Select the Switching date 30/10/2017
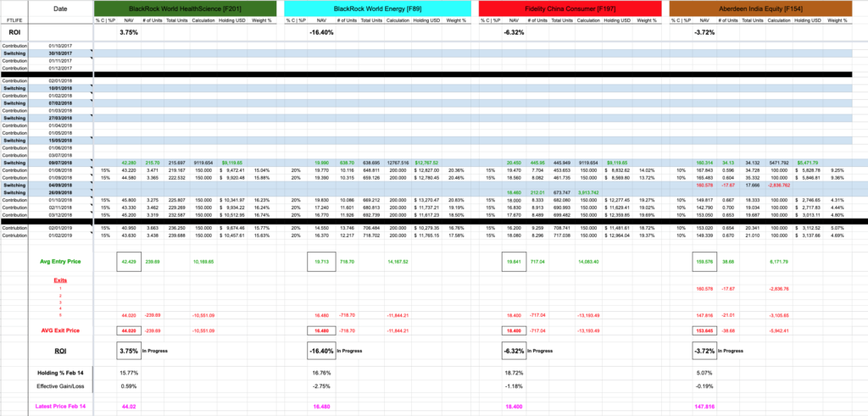This screenshot has height=416, width=868. [x=60, y=53]
